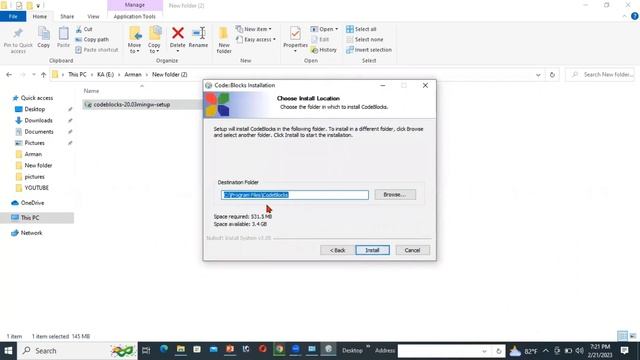Show hidden system tray icons
Screen dimensions: 640x360
(546, 351)
